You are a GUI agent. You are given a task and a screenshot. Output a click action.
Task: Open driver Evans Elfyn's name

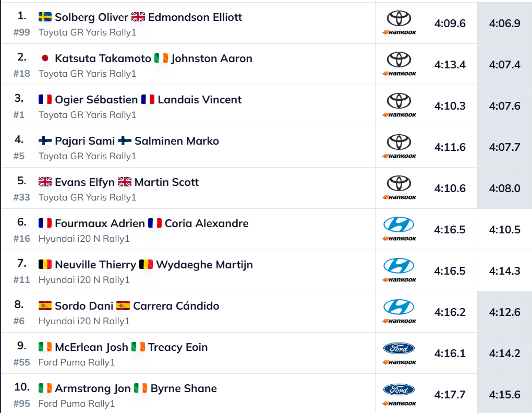pyautogui.click(x=84, y=182)
